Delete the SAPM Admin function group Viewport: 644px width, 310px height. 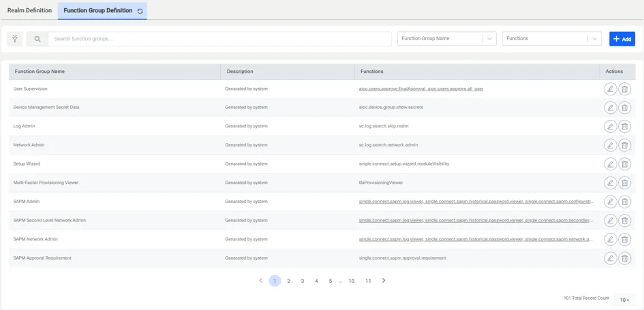point(625,202)
